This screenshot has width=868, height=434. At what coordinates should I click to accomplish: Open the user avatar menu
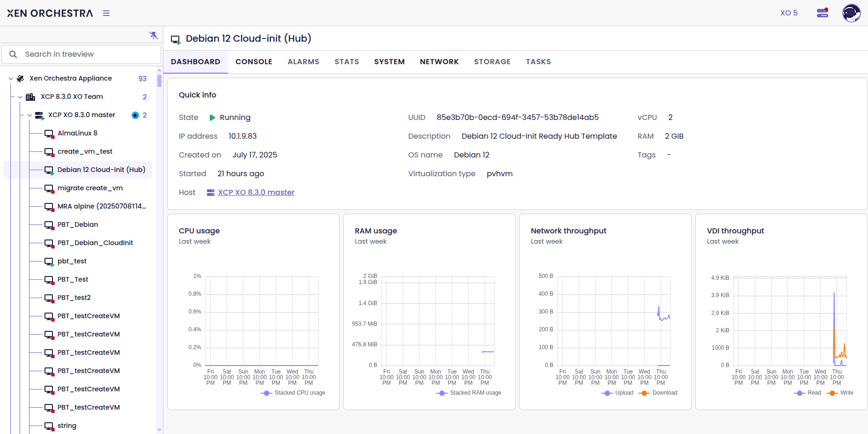pyautogui.click(x=851, y=13)
